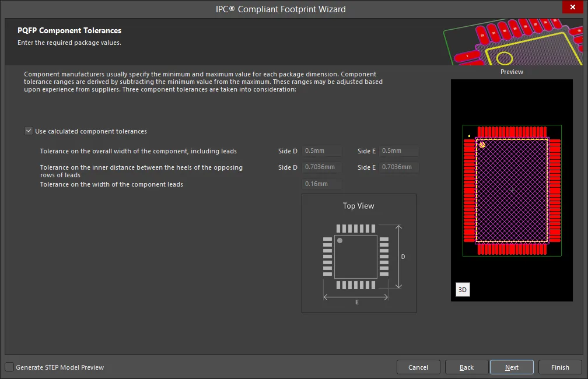
Task: Click the 'Tolerance on the inner distance between the heels' label
Action: [141, 171]
